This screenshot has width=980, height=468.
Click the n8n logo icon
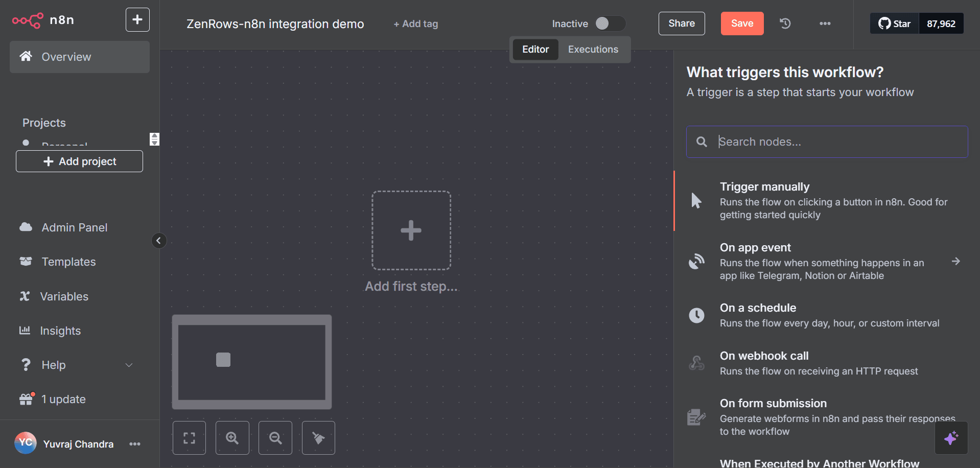click(x=28, y=20)
